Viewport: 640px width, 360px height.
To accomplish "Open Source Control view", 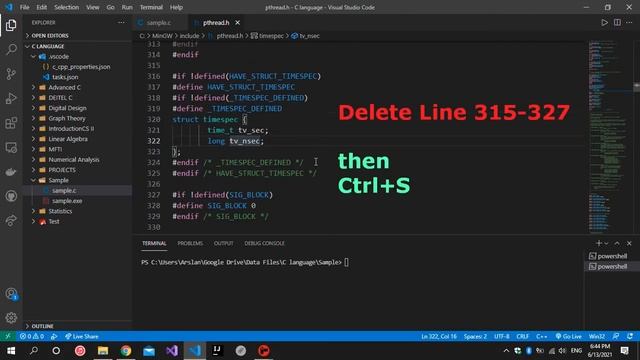I will point(11,74).
